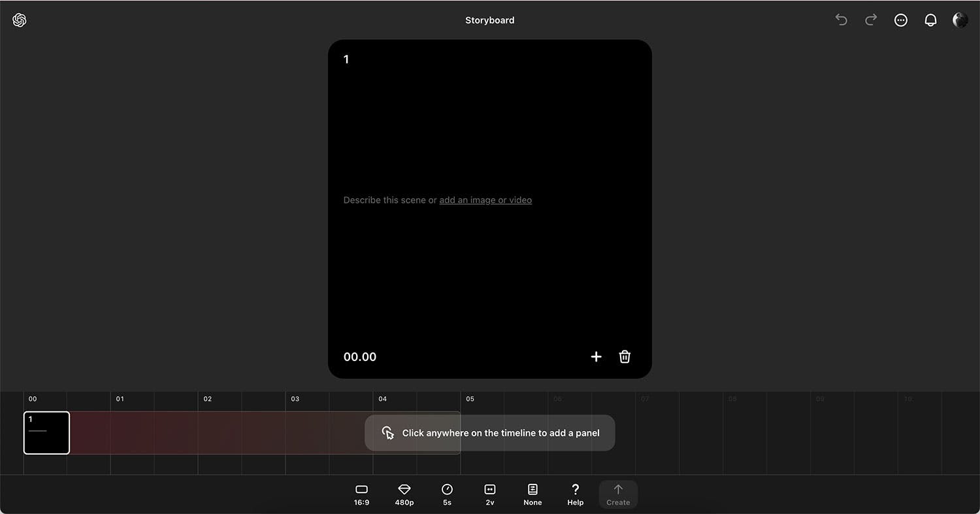
Task: Open the more options ellipsis menu
Action: [901, 20]
